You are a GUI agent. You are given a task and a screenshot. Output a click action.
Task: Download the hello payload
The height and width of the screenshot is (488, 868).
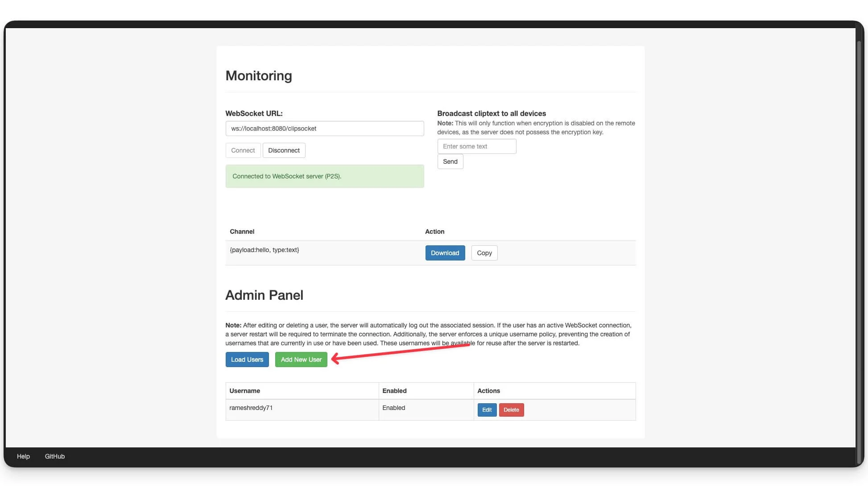(445, 253)
